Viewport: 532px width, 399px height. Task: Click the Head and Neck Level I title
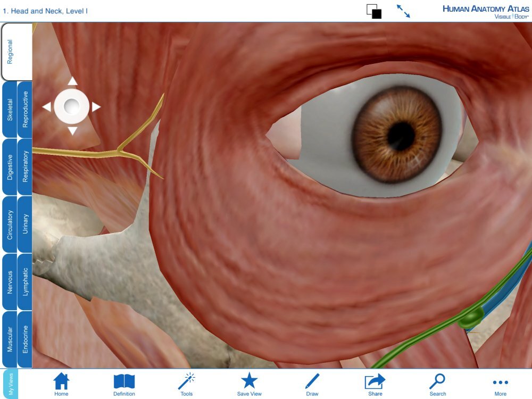(46, 11)
